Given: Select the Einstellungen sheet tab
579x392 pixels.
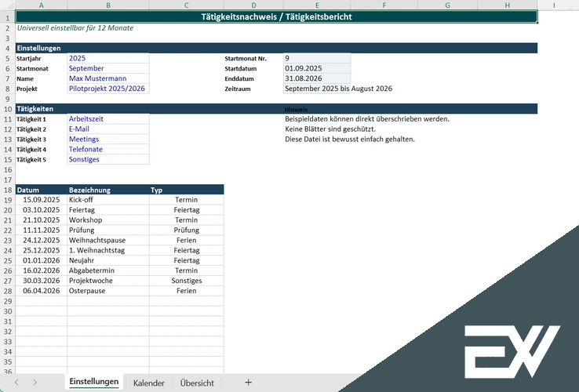Looking at the screenshot, I should click(93, 382).
